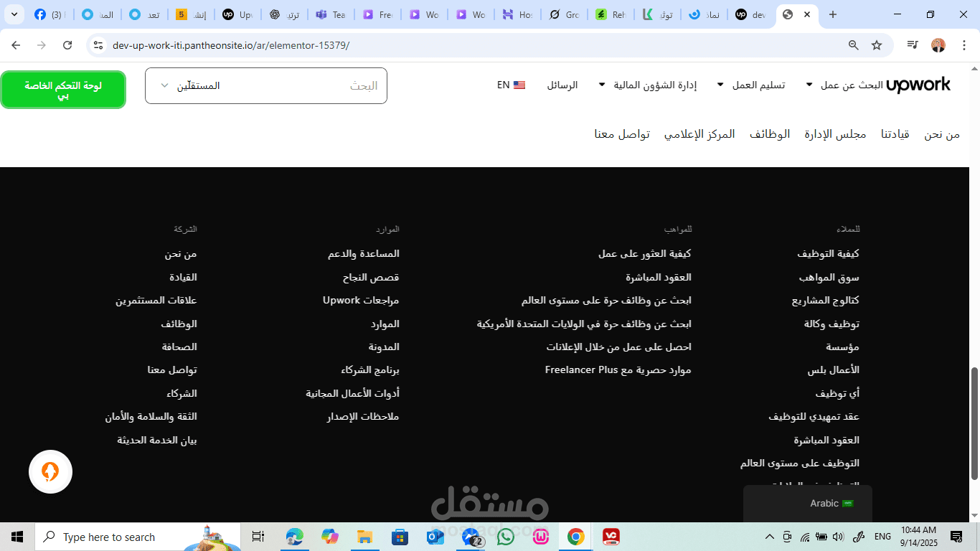Open كتالوج المشاريع footer link
980x551 pixels.
point(826,301)
